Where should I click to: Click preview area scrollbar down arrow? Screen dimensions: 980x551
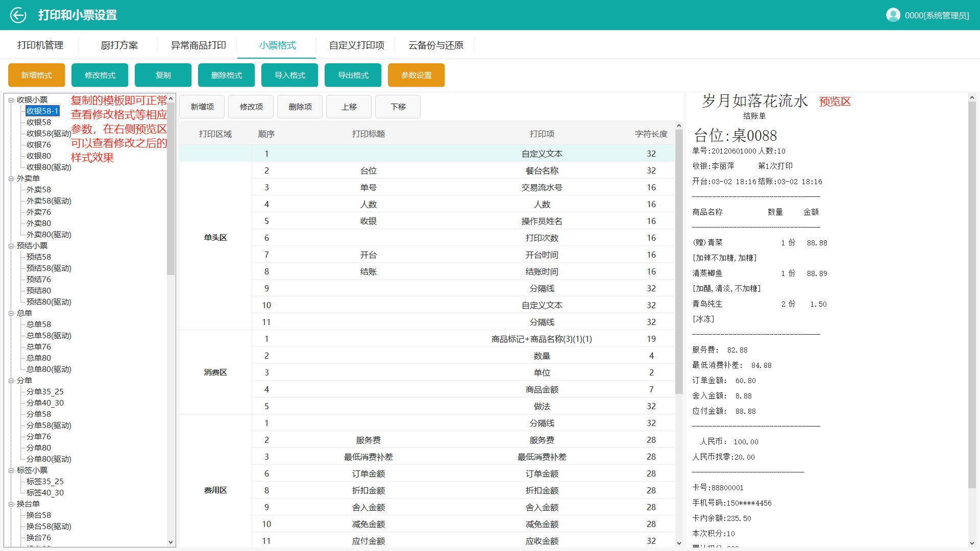tap(972, 543)
